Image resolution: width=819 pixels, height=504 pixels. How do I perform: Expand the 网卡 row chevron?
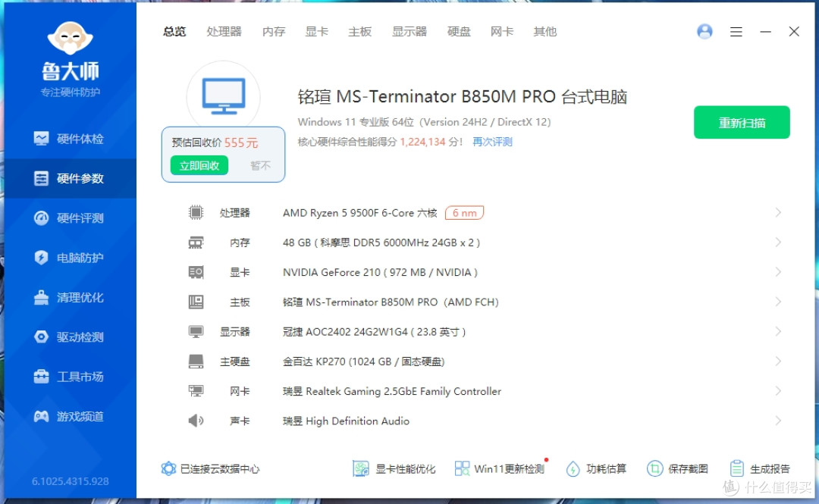pos(778,390)
